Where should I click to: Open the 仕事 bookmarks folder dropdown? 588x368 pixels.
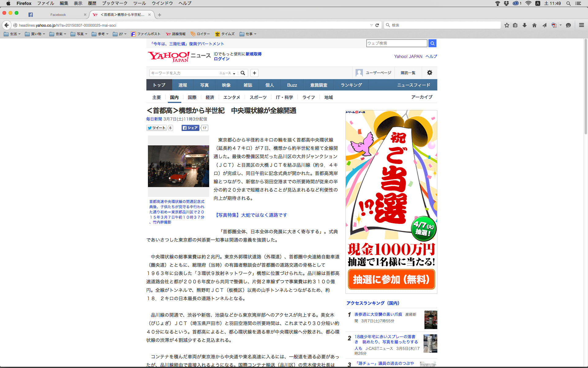coord(248,34)
